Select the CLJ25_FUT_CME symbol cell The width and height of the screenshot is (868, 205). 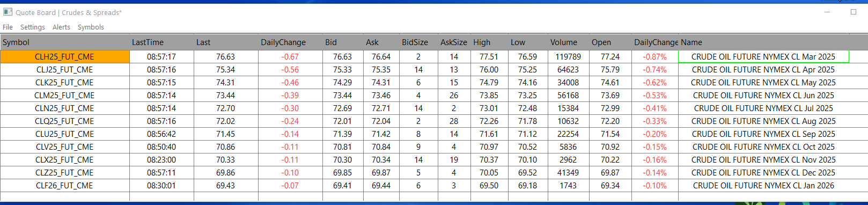tap(65, 70)
